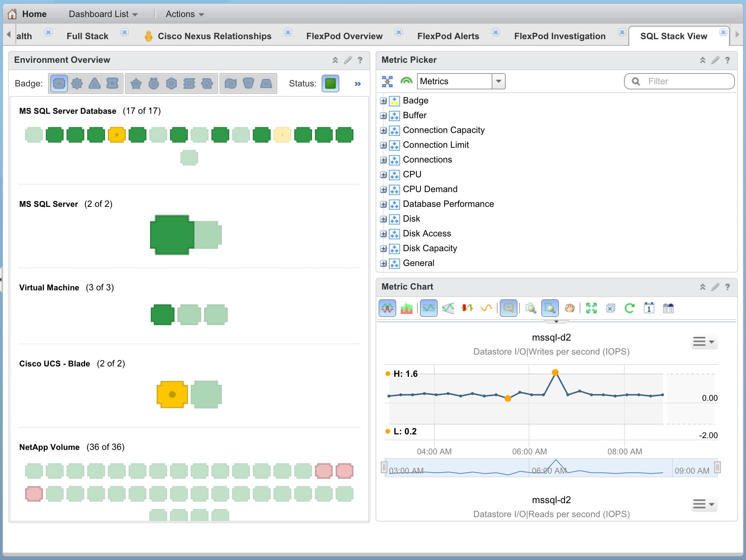The width and height of the screenshot is (746, 560).
Task: Select the Health badge icon
Action: [59, 83]
